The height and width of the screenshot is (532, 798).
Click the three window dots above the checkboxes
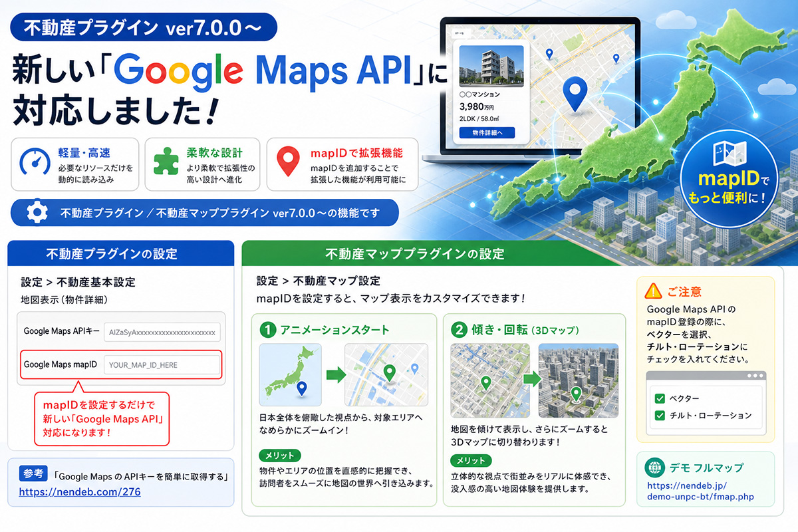click(x=755, y=376)
